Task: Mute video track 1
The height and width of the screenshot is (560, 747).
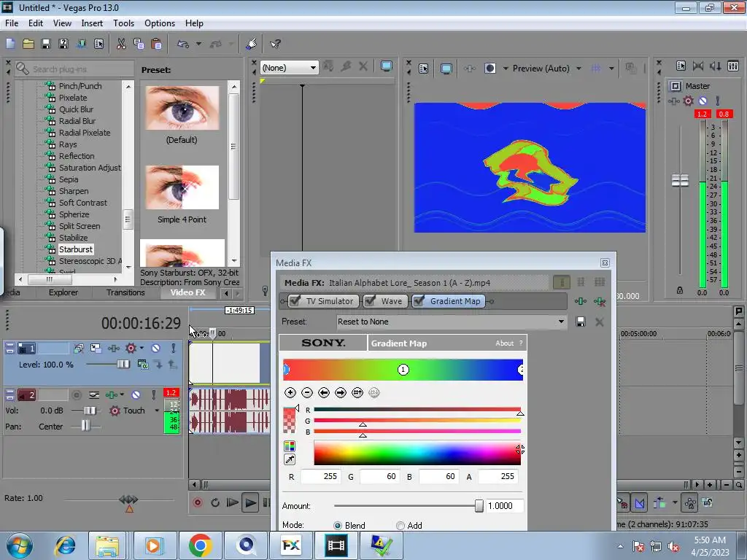Action: pyautogui.click(x=156, y=348)
